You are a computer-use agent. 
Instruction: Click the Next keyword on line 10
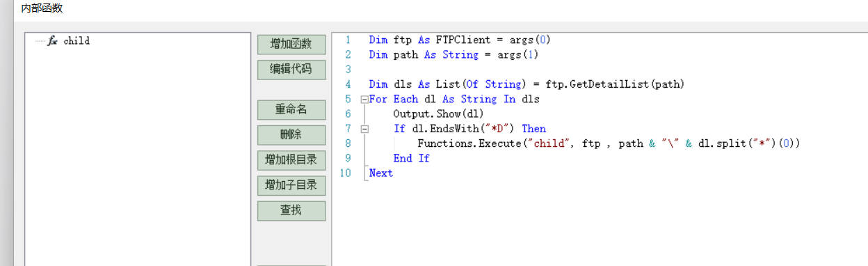tap(381, 173)
